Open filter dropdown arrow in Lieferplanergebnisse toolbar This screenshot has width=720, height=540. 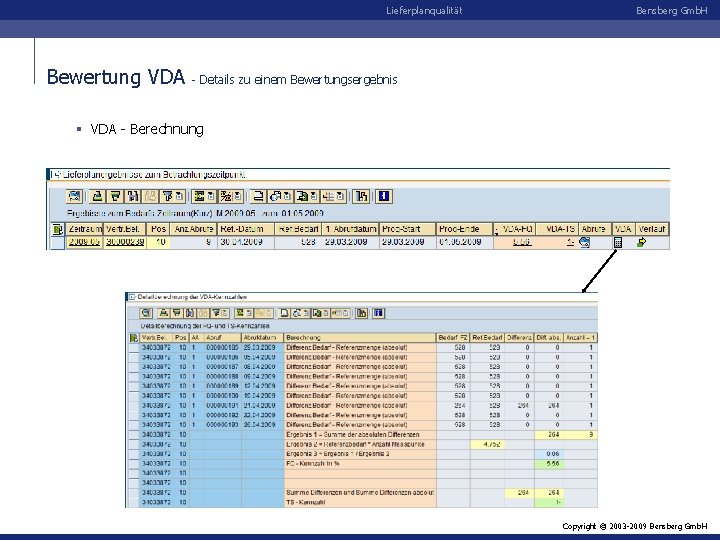click(x=181, y=197)
